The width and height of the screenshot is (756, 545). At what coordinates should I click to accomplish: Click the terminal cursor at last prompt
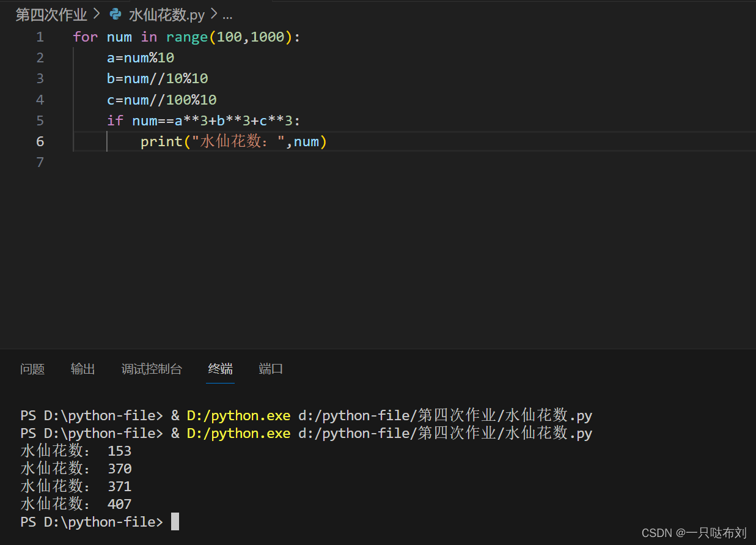tap(175, 522)
